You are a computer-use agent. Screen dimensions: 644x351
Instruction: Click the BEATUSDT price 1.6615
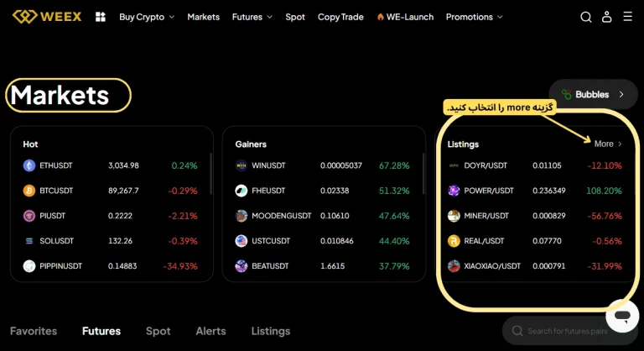coord(333,266)
